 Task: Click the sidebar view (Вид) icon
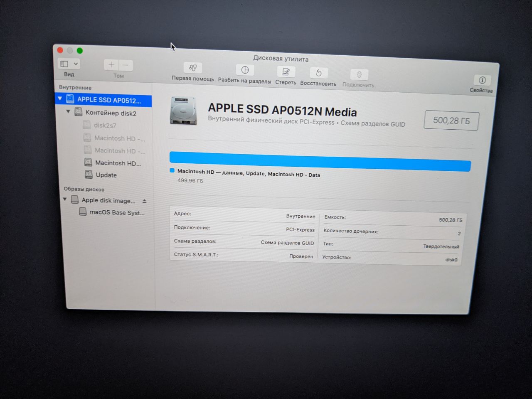click(x=64, y=64)
